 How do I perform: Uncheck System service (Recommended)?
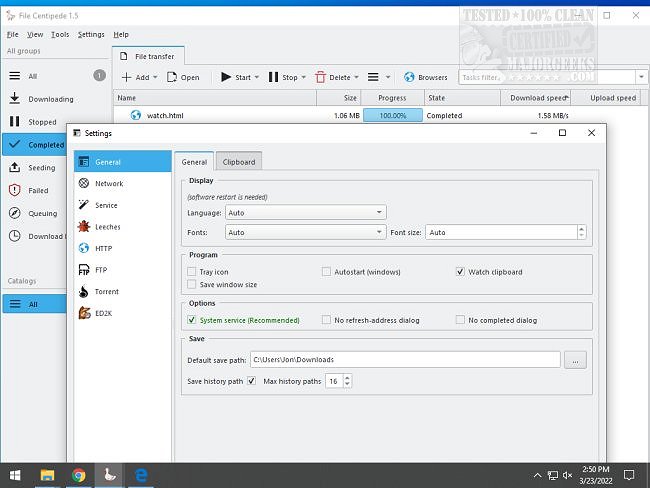tap(192, 320)
